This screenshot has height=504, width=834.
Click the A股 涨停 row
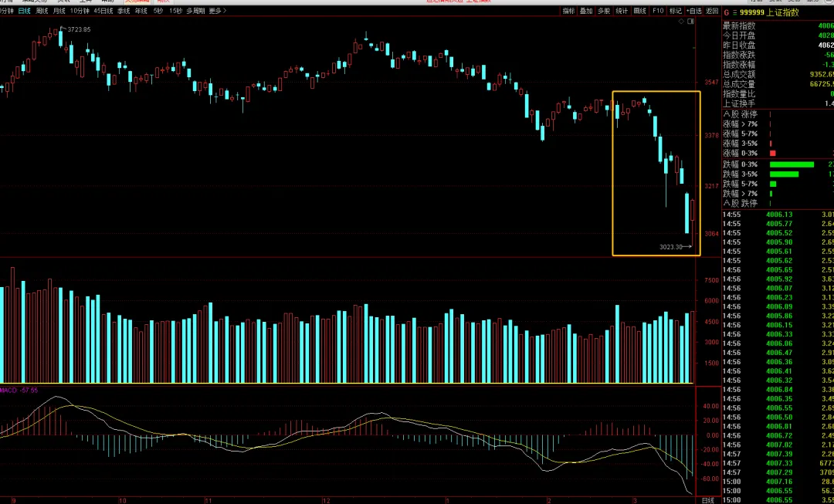click(x=778, y=114)
